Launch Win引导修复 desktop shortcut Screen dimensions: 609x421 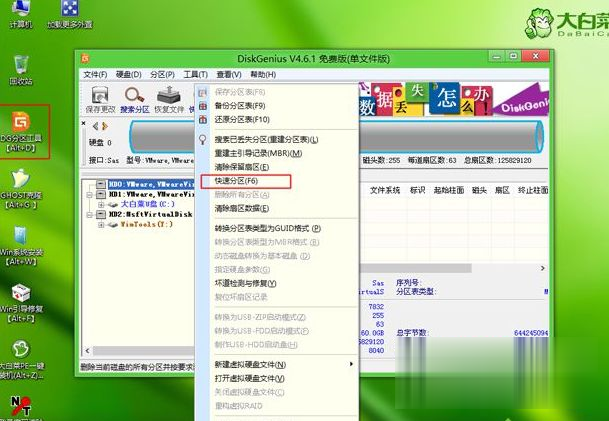21,303
